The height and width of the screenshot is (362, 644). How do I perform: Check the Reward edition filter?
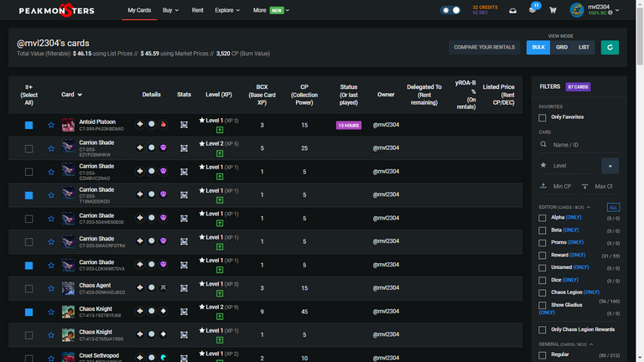click(x=543, y=256)
